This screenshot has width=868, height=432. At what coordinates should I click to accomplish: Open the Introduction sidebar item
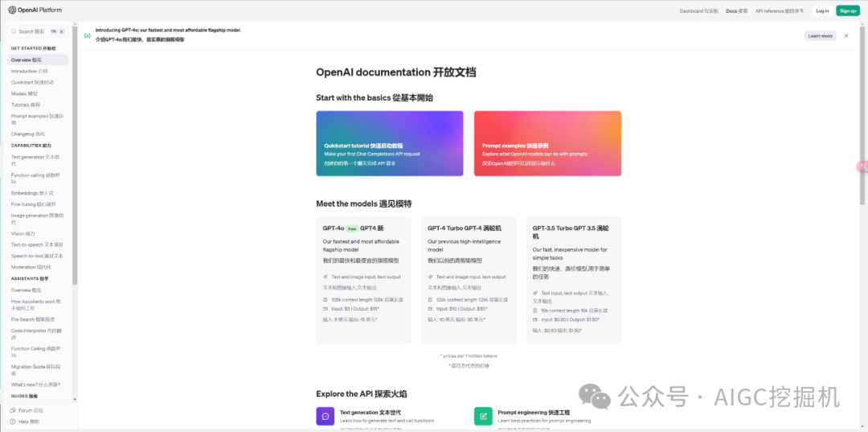[x=30, y=71]
